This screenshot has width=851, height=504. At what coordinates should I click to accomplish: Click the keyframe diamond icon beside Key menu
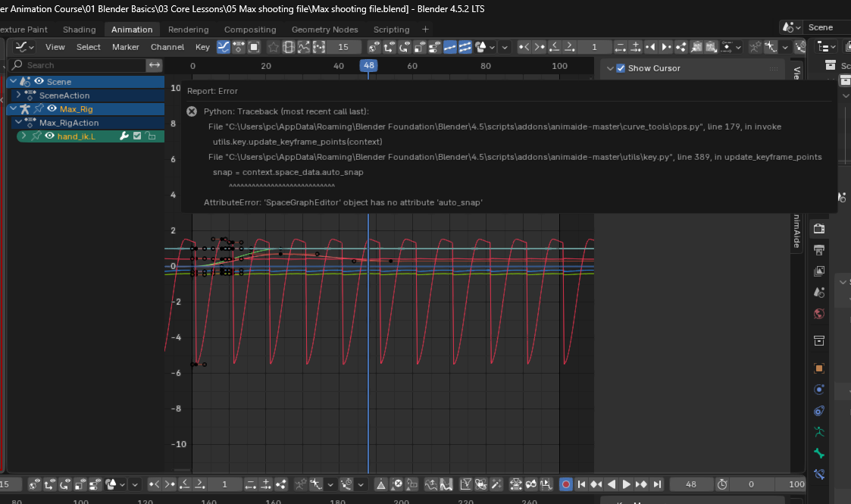[x=238, y=47]
